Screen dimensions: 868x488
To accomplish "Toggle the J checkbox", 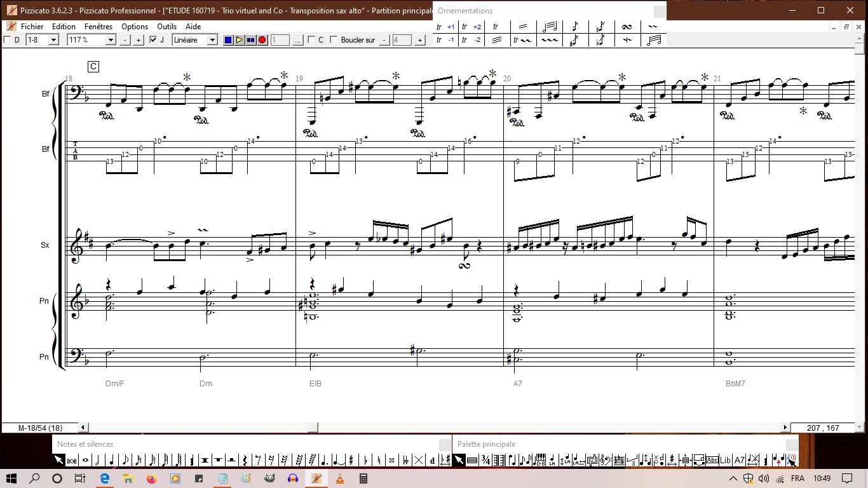I will (x=153, y=40).
